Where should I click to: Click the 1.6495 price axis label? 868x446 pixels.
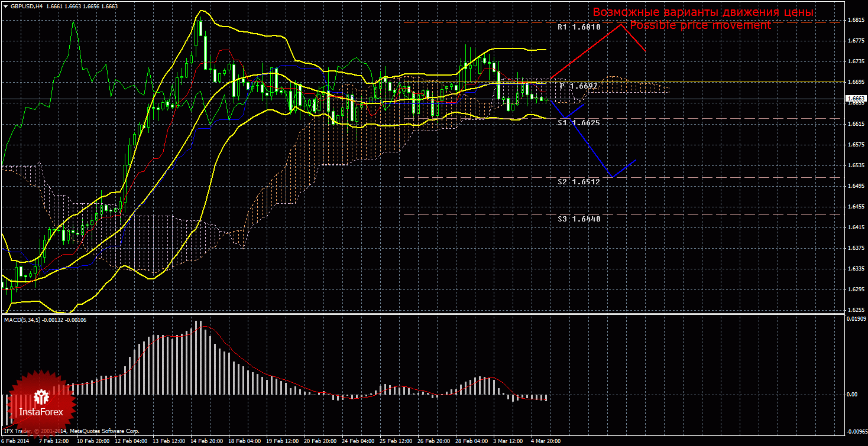click(856, 185)
